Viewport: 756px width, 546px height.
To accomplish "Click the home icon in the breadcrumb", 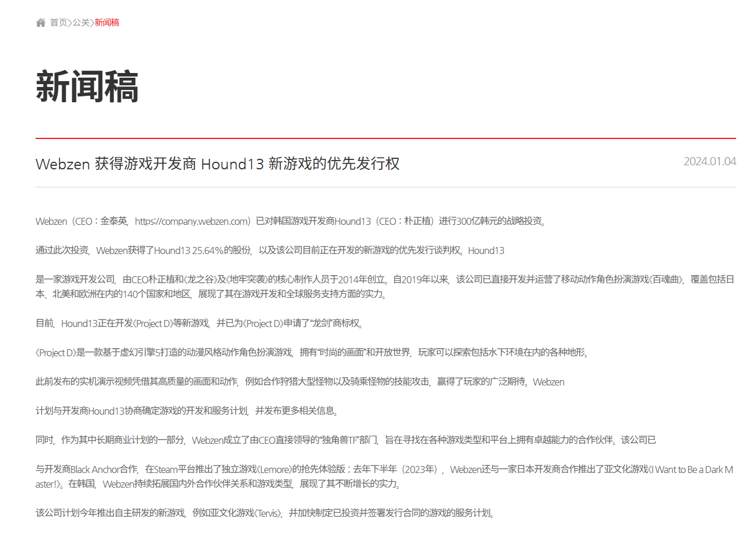I will pyautogui.click(x=41, y=23).
